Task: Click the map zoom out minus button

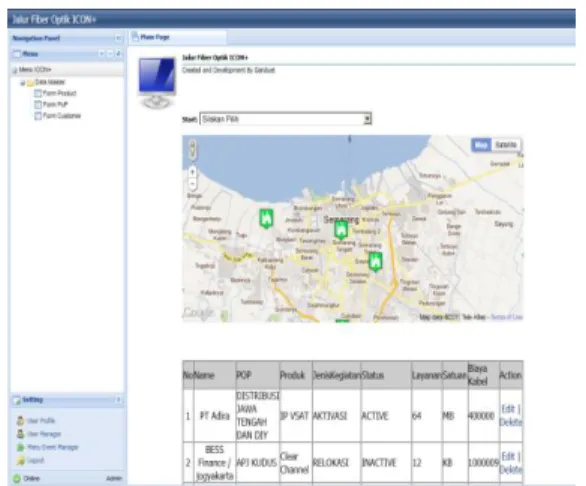Action: coord(192,184)
